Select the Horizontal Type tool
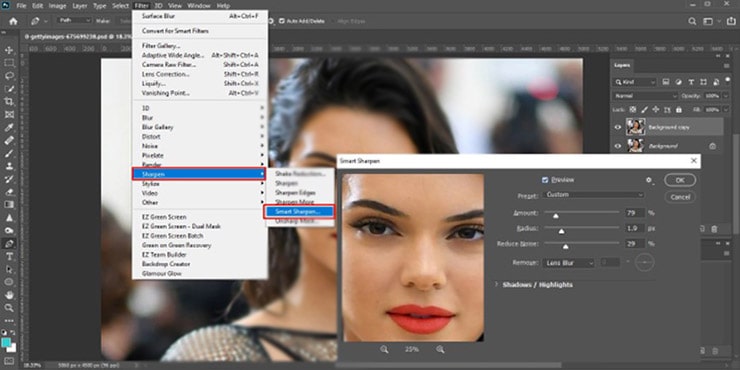The image size is (740, 370). (9, 256)
